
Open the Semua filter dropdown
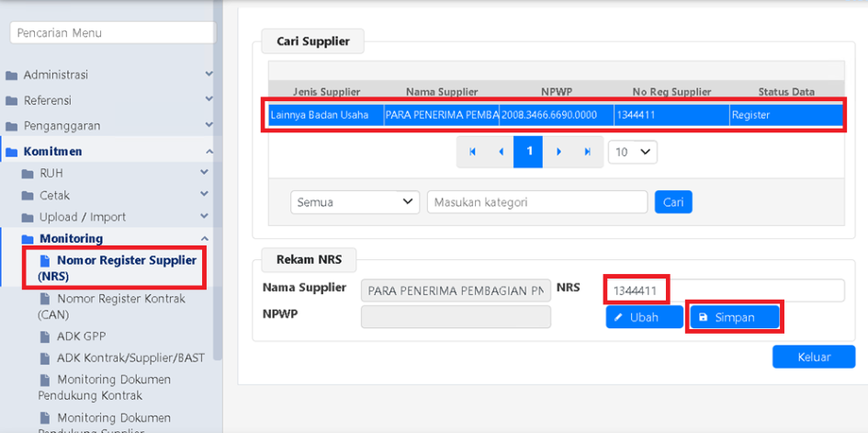[x=355, y=202]
